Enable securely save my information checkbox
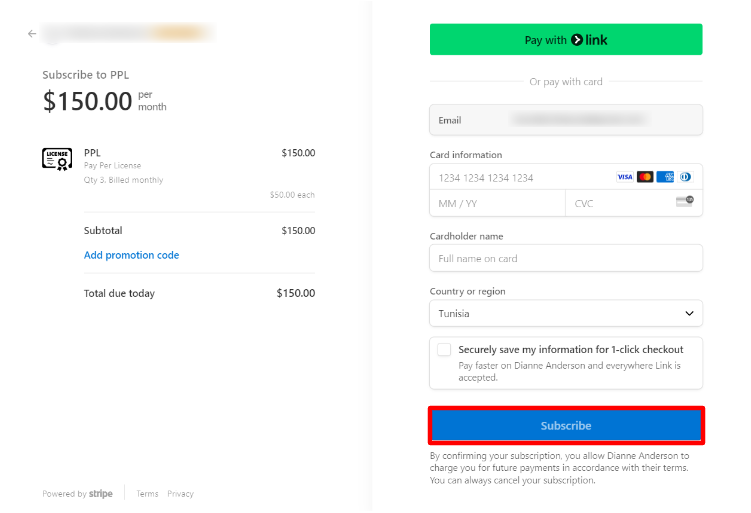The width and height of the screenshot is (751, 513). 444,350
